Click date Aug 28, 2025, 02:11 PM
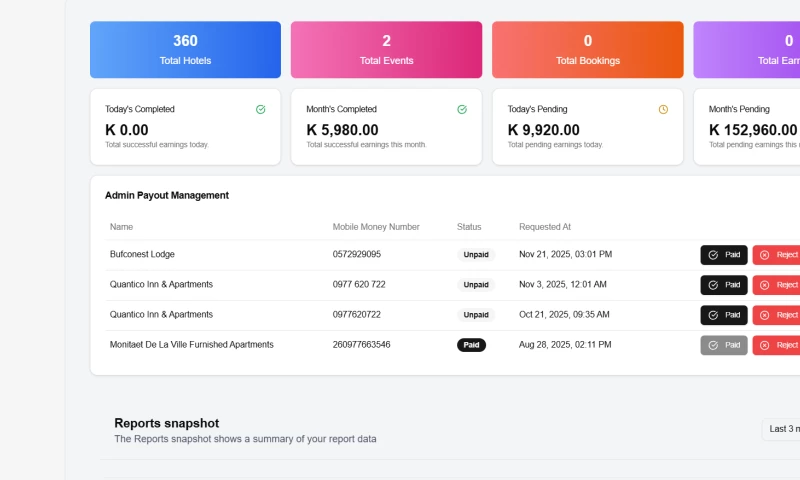 [x=565, y=344]
